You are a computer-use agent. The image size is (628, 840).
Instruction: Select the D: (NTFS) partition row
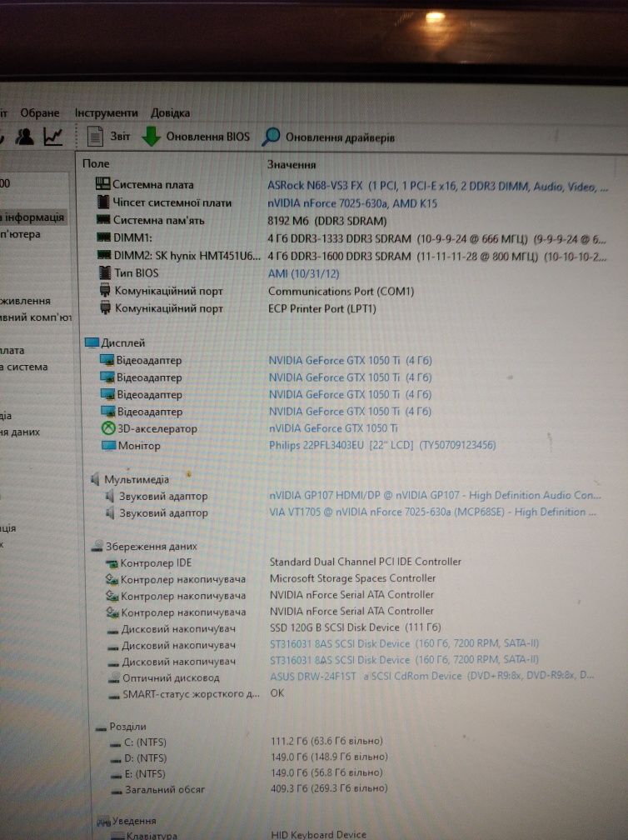coord(249,757)
